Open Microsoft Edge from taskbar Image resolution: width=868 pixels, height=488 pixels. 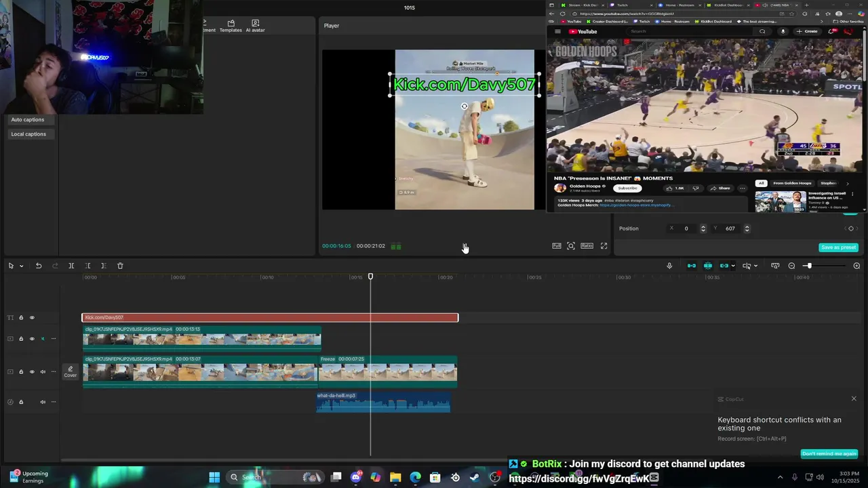[415, 477]
